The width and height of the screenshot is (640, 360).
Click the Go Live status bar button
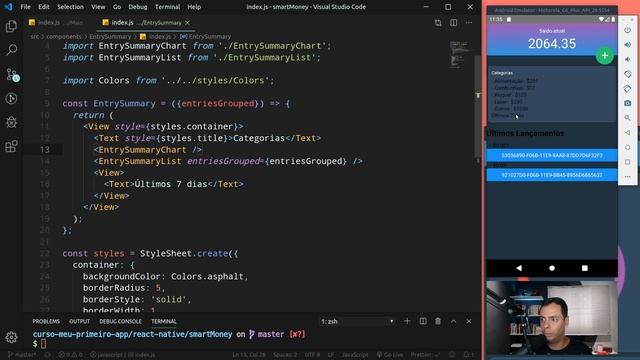(x=390, y=355)
